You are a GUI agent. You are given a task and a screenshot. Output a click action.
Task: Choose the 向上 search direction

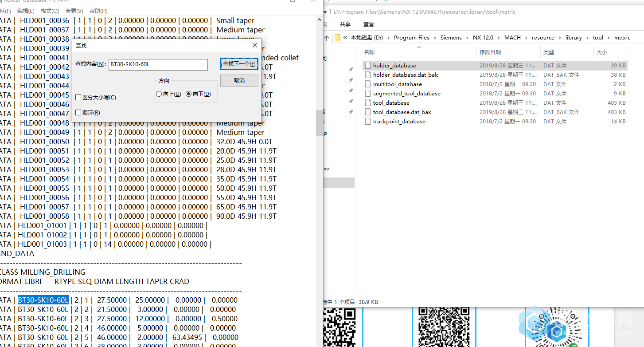pyautogui.click(x=159, y=94)
